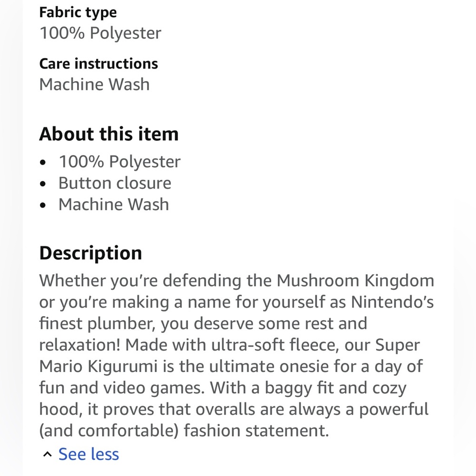This screenshot has width=476, height=476.
Task: Click the 100% Polyester value under Fabric type
Action: (100, 33)
